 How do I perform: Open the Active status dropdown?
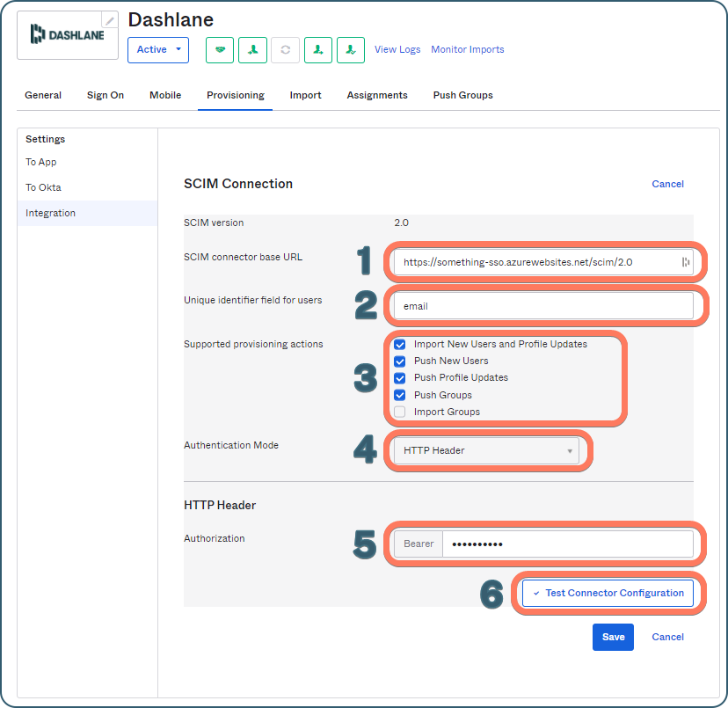(158, 50)
